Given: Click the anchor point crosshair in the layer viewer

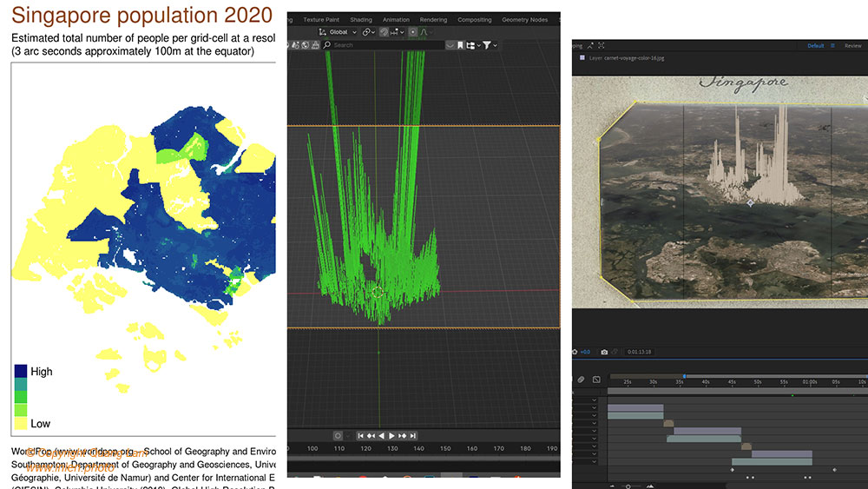Looking at the screenshot, I should [x=750, y=203].
